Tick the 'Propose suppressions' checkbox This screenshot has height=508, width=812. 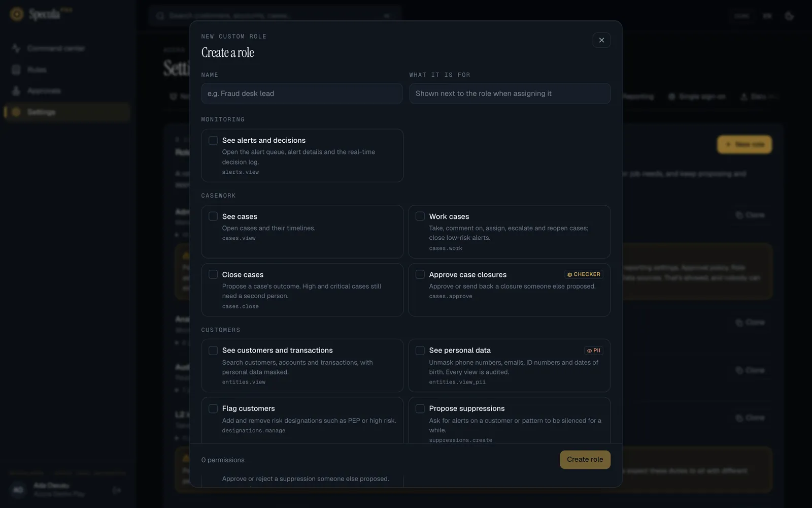(420, 408)
